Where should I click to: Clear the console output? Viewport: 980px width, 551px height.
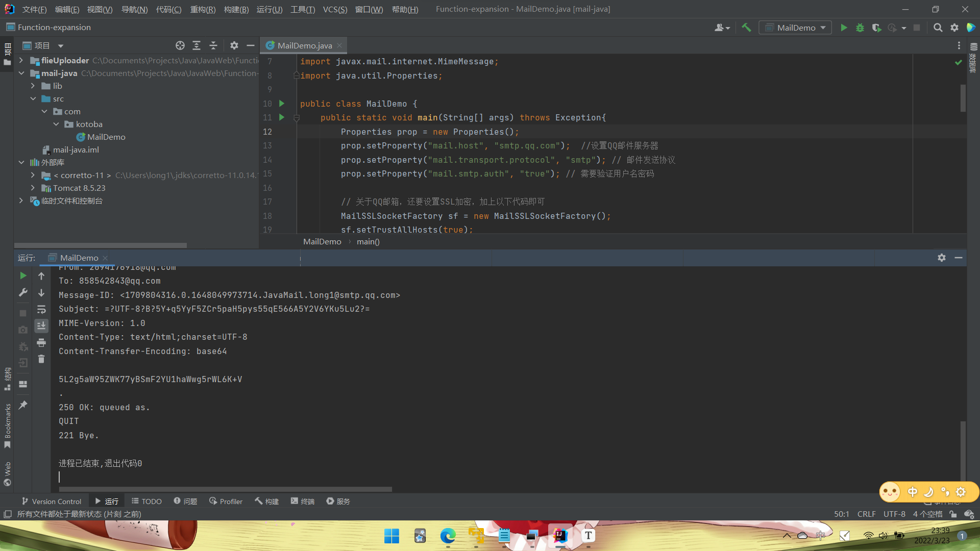(x=41, y=359)
